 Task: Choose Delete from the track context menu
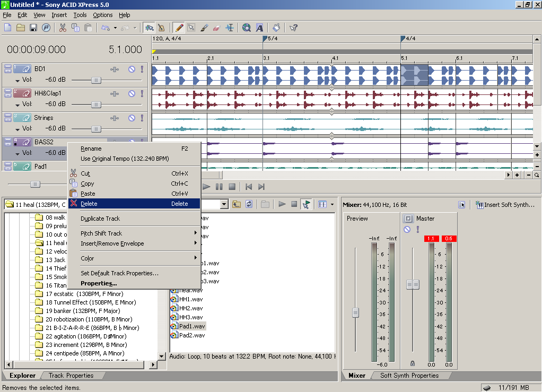point(134,204)
